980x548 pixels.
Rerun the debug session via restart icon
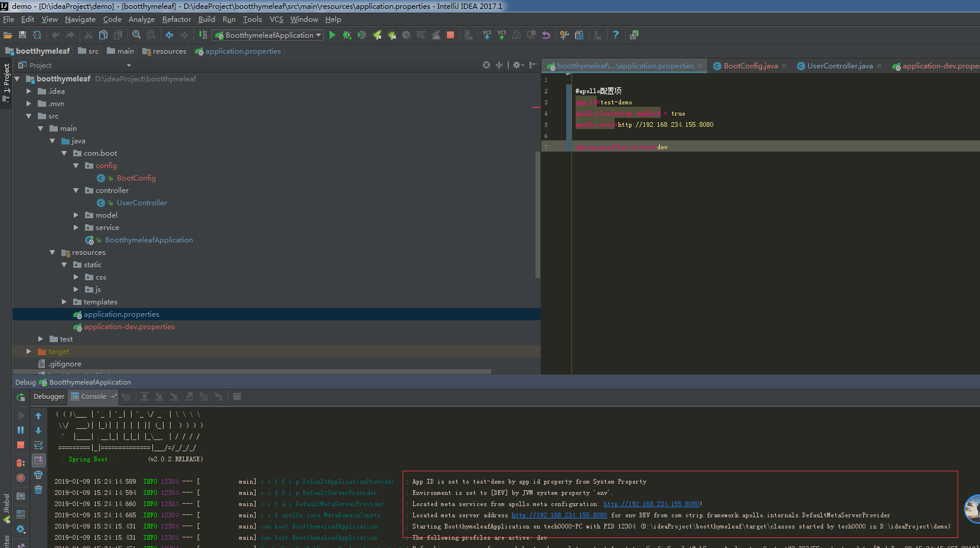[x=21, y=397]
